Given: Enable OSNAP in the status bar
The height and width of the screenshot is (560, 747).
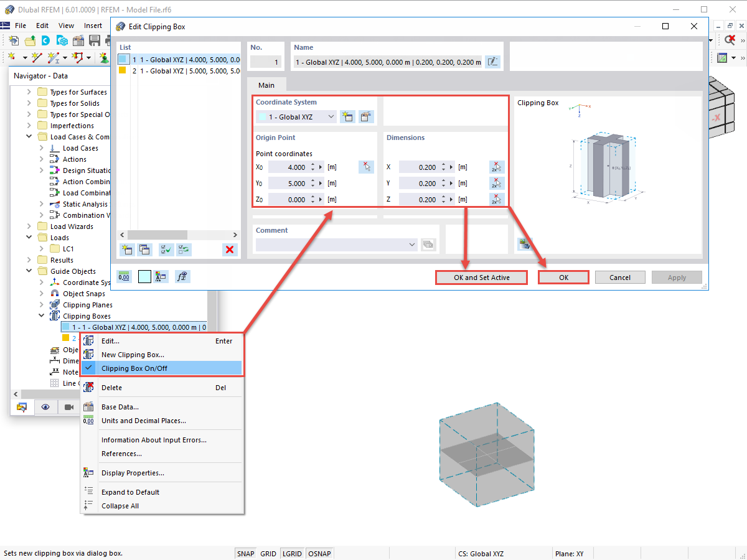Looking at the screenshot, I should (x=319, y=553).
